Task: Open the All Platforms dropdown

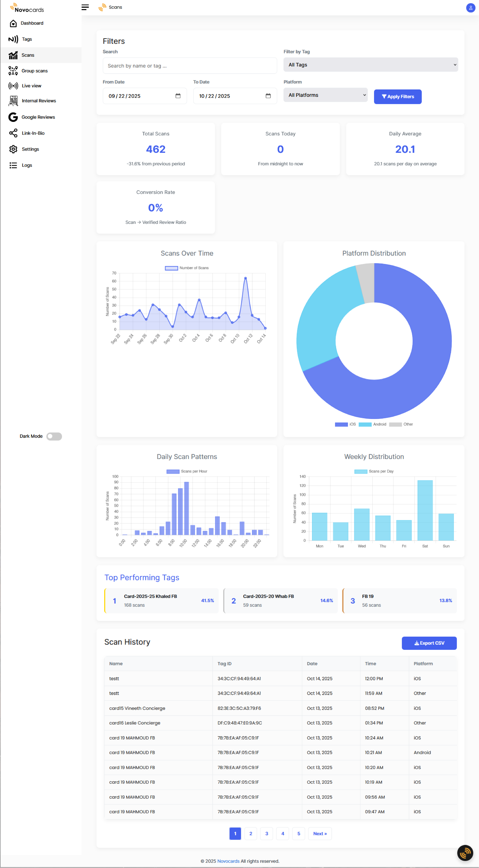Action: click(x=325, y=95)
